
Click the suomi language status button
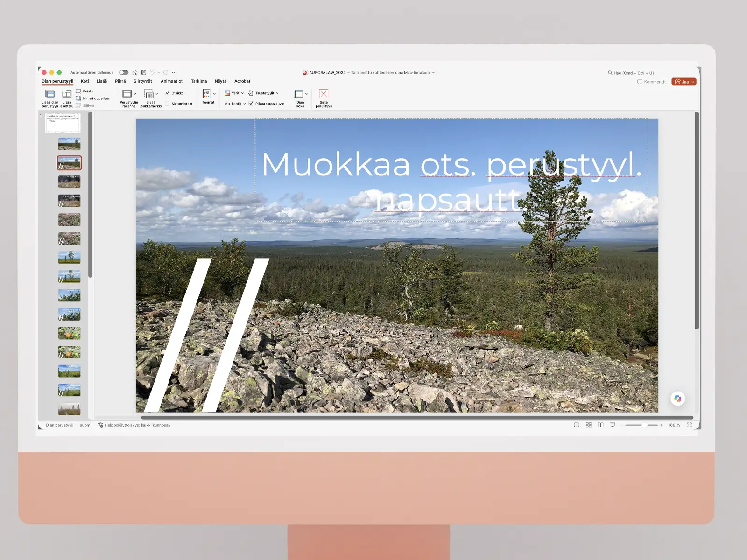point(85,425)
